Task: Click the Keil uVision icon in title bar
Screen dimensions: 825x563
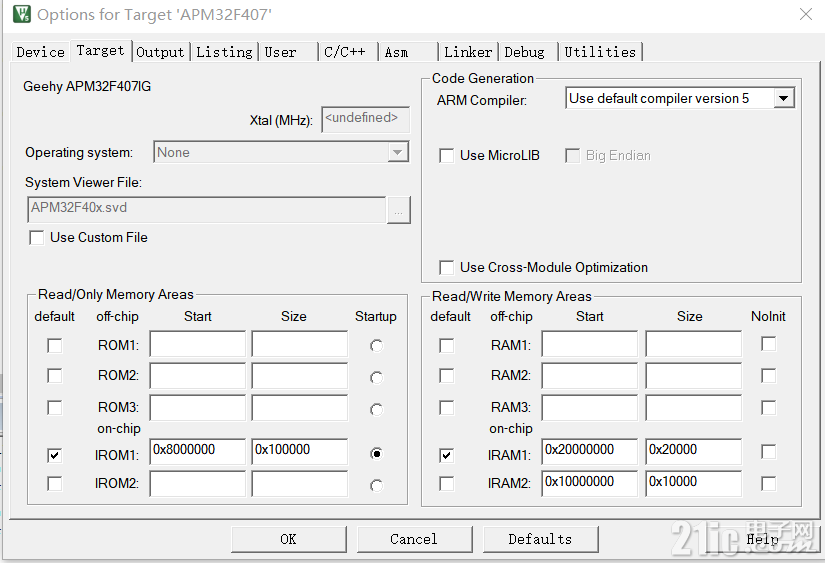Action: click(x=22, y=14)
